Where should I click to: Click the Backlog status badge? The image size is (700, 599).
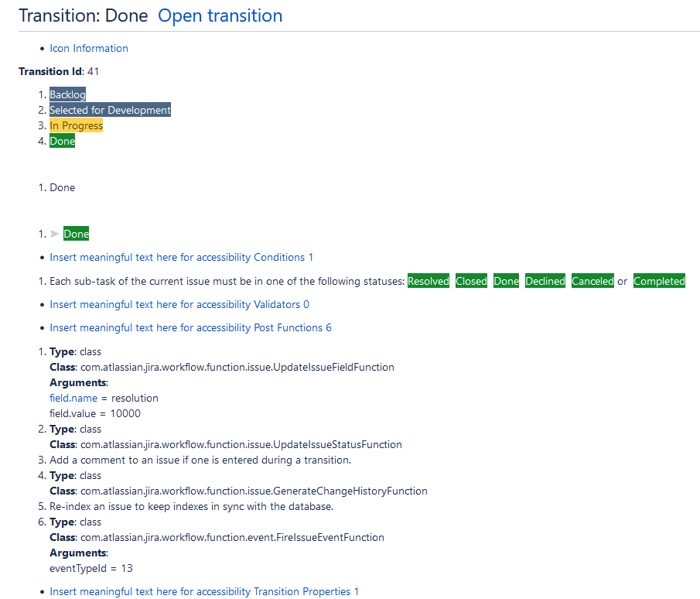67,94
